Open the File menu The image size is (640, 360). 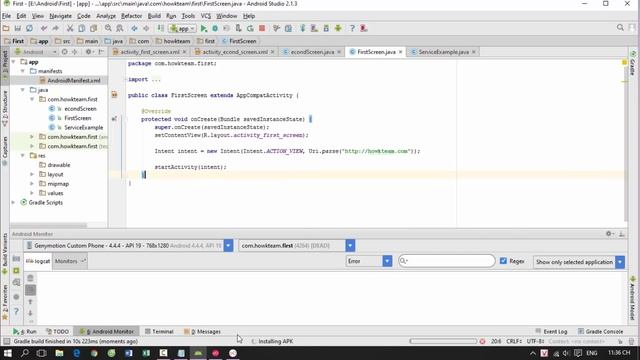coord(6,16)
